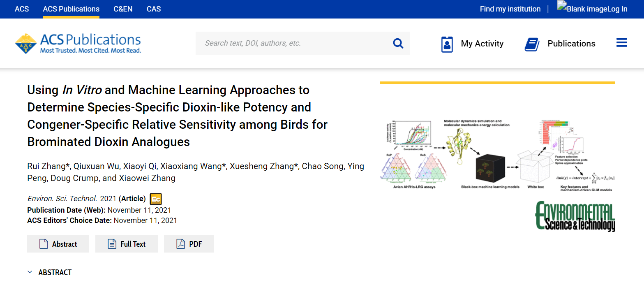Click the Environmental Science & Technology logo
This screenshot has height=283, width=644.
(x=575, y=216)
